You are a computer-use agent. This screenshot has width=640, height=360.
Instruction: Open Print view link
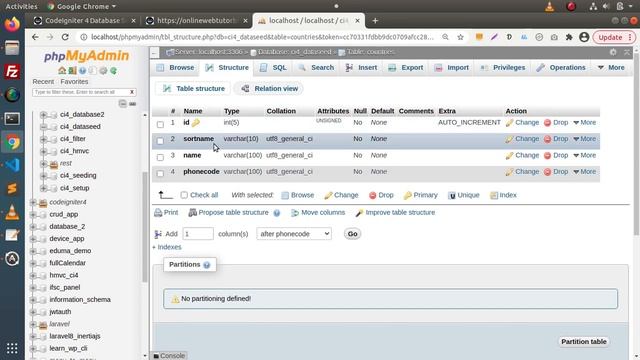pyautogui.click(x=166, y=213)
